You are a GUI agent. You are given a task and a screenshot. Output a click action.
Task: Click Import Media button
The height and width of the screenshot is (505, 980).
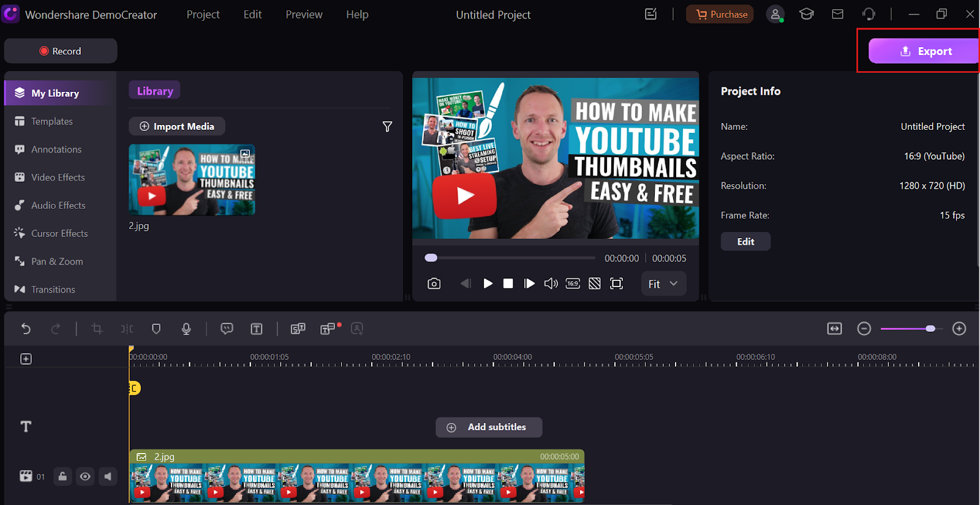[177, 126]
